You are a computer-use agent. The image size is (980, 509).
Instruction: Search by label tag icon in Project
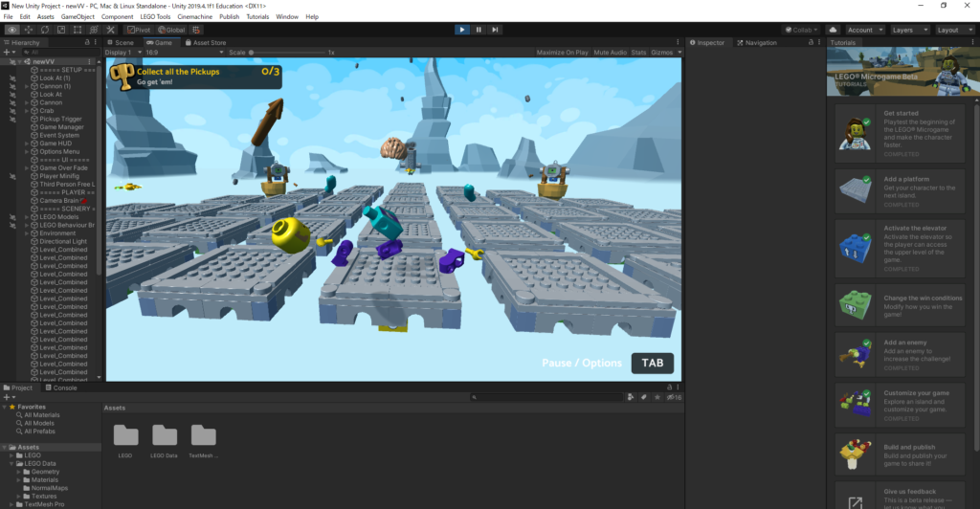(644, 397)
